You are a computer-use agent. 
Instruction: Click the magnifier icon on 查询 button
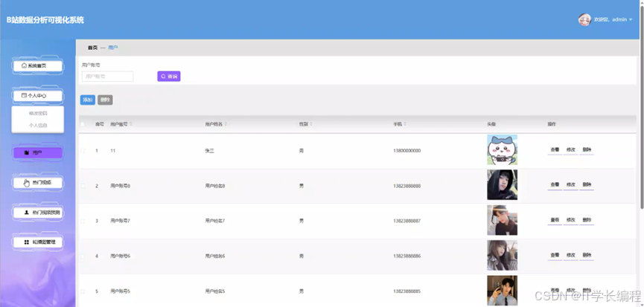click(x=164, y=77)
